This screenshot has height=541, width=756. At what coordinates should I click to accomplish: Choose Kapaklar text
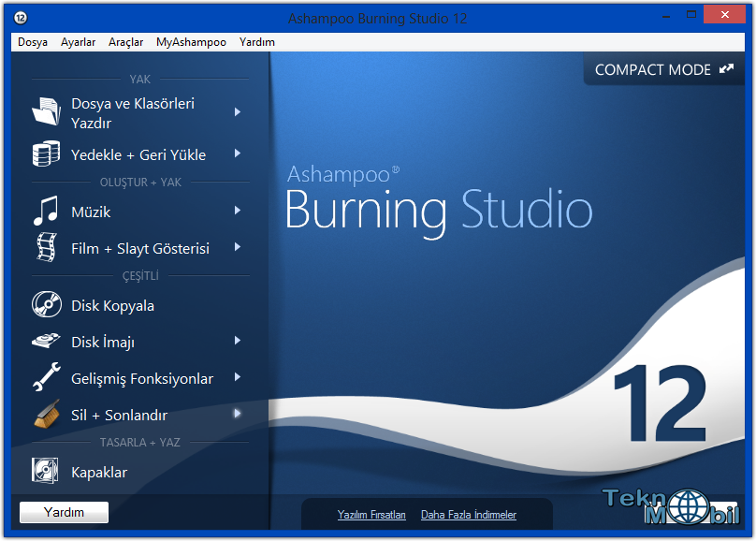point(99,472)
